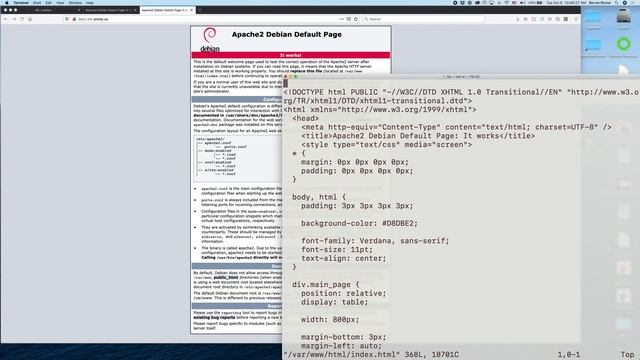Open the Terminal menu
Screen dimensions: 640x360
(21, 2)
